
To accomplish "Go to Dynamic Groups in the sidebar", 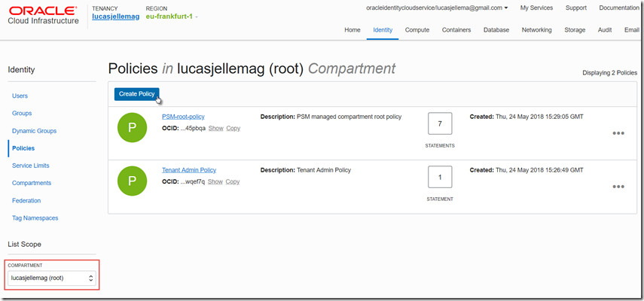I will pos(34,131).
